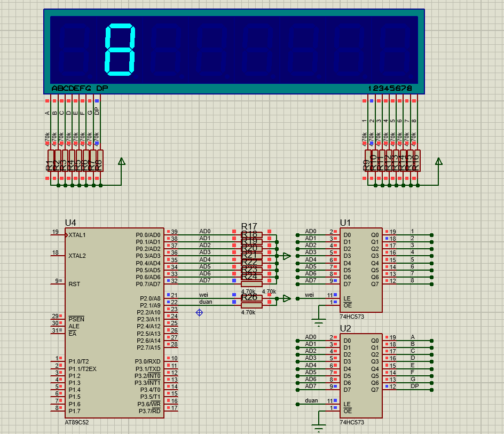Click the R17 resistor label
Viewport: 504px width, 434px height.
pyautogui.click(x=249, y=227)
